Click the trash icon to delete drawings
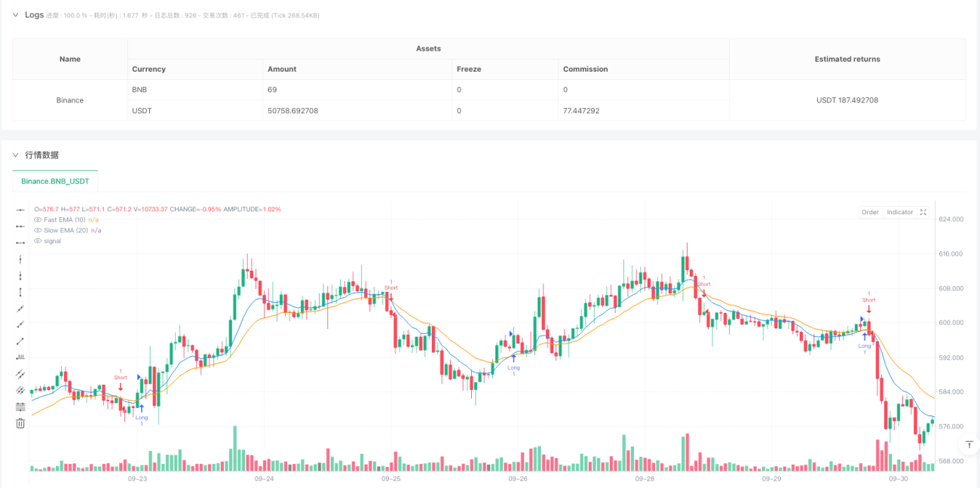 [20, 424]
